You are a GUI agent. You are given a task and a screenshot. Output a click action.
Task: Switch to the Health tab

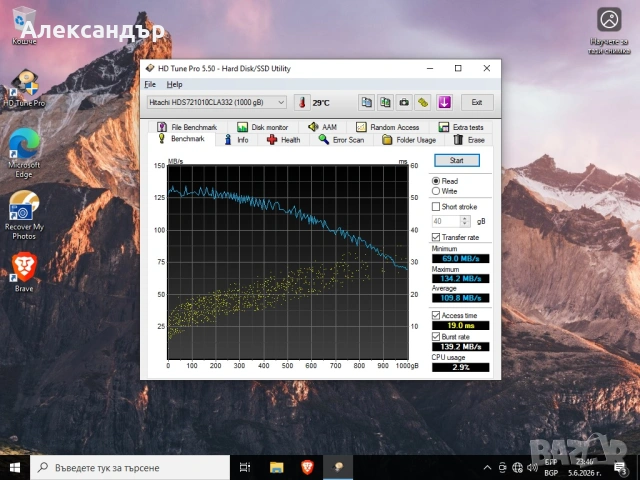tap(283, 140)
